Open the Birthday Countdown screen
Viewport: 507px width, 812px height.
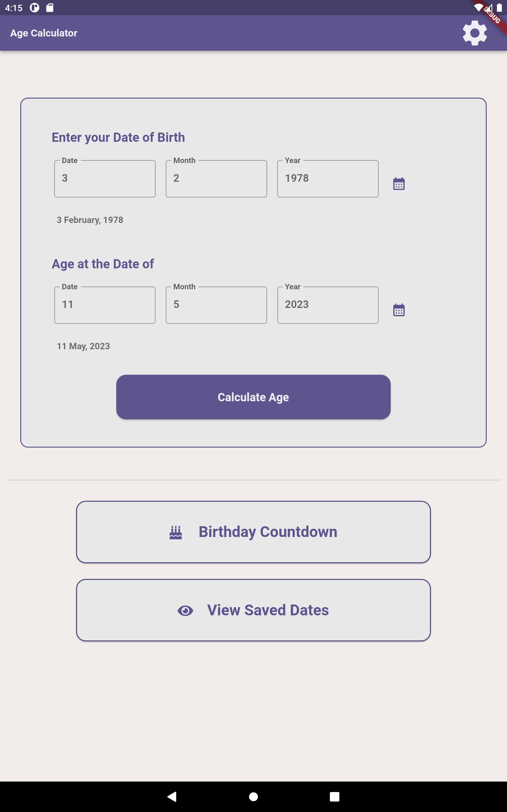coord(253,532)
